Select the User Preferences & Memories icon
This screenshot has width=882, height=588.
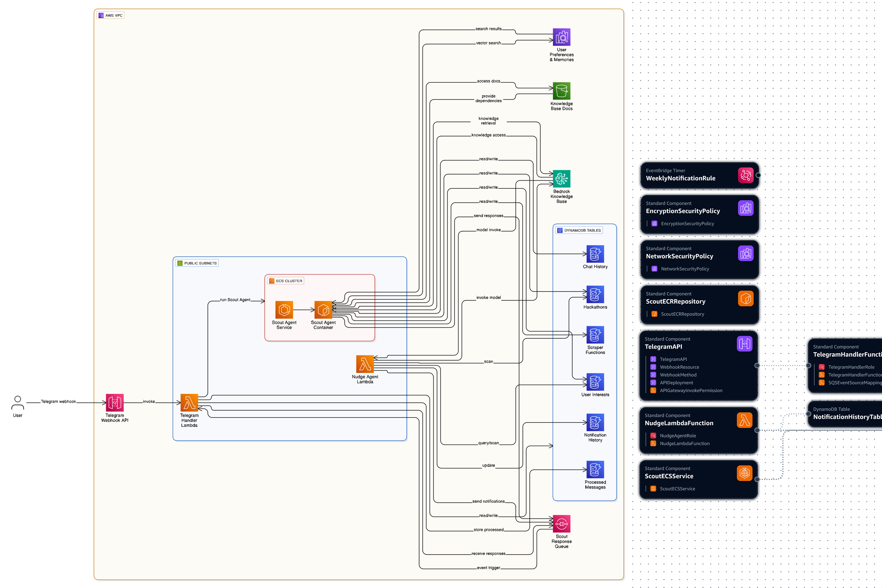[x=561, y=37]
